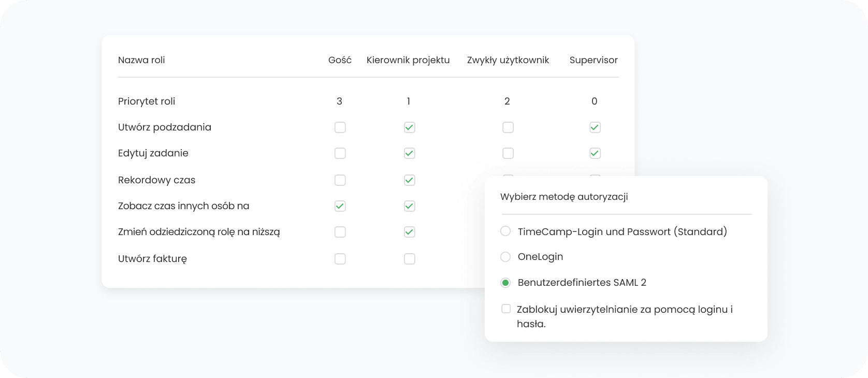Uncheck Zmień odziedziczoną rolę for Kierownik projektu
The height and width of the screenshot is (378, 868).
click(409, 232)
